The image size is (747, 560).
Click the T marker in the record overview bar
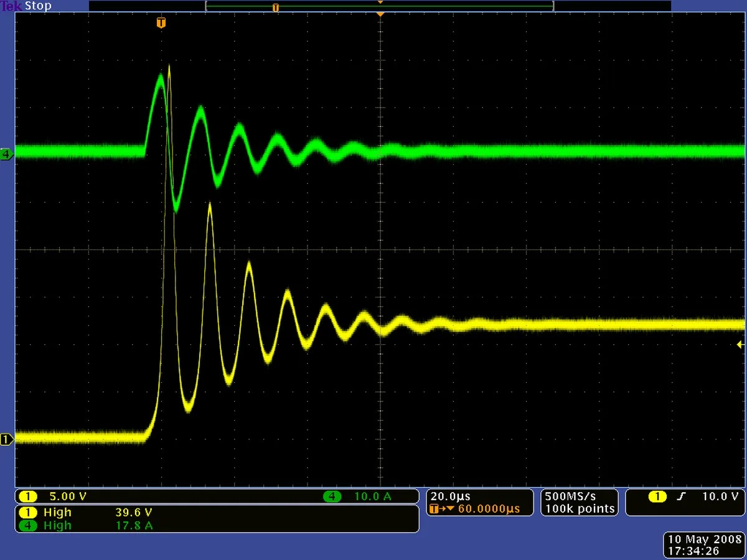coord(276,7)
